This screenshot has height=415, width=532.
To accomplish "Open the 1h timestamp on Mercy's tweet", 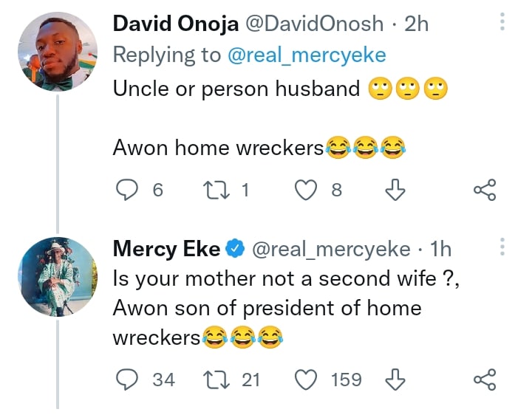I will (x=440, y=250).
